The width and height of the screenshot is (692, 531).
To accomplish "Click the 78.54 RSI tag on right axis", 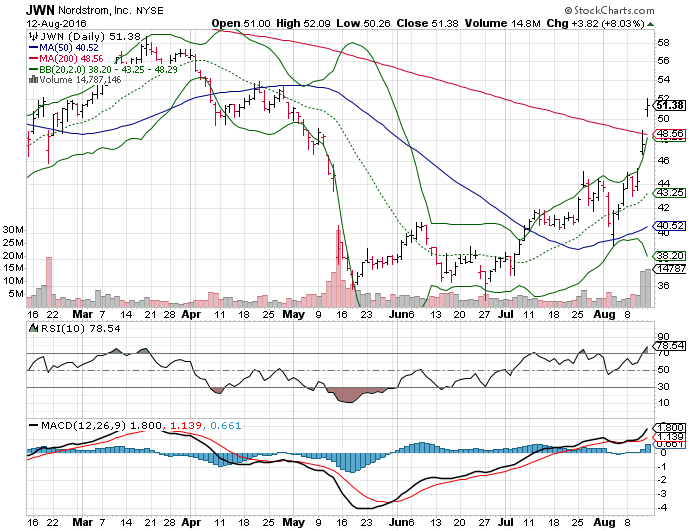I will [669, 346].
